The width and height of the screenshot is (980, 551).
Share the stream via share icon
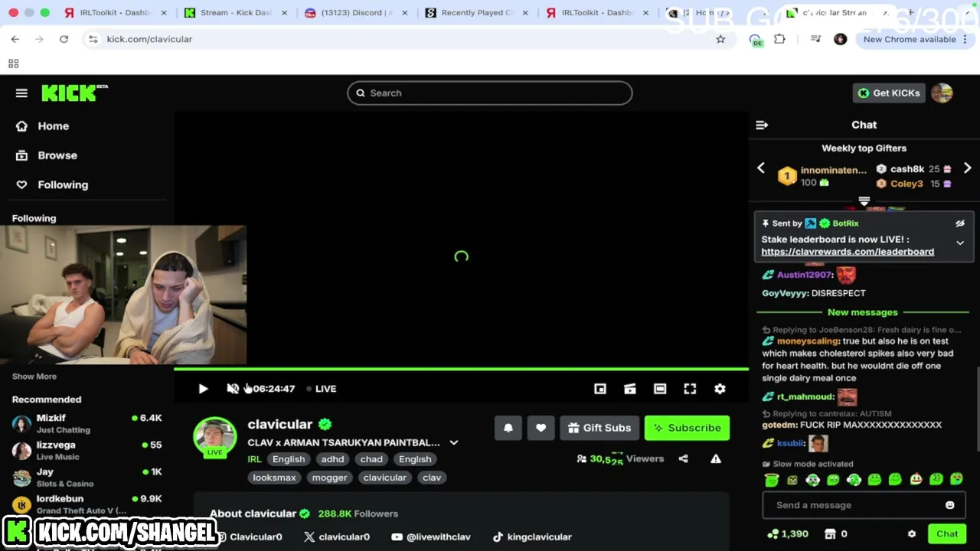(683, 459)
